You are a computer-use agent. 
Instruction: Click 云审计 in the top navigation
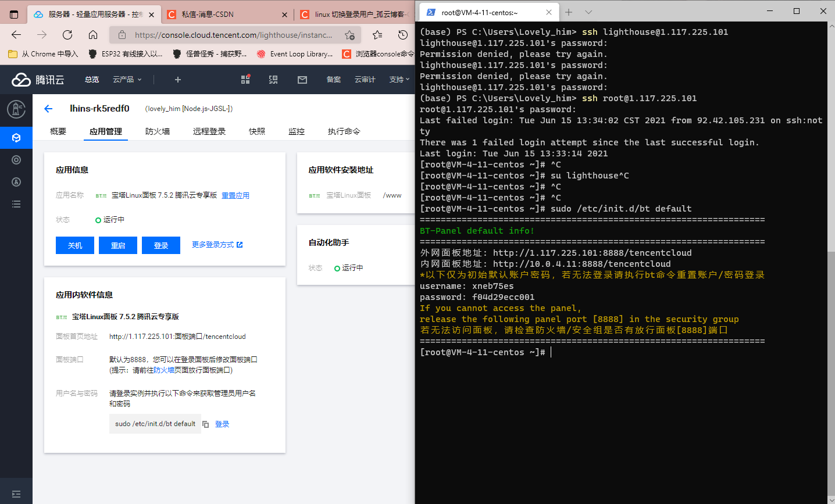365,80
